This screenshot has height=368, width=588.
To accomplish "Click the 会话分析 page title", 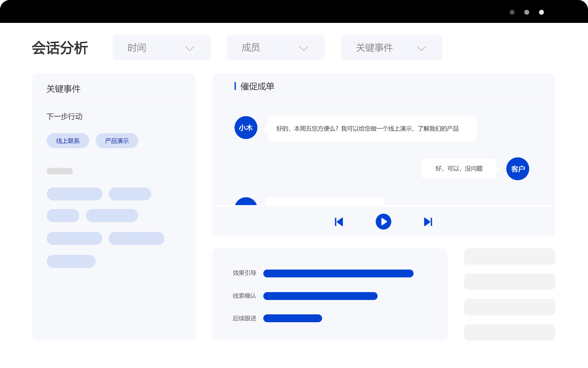I will [x=60, y=48].
